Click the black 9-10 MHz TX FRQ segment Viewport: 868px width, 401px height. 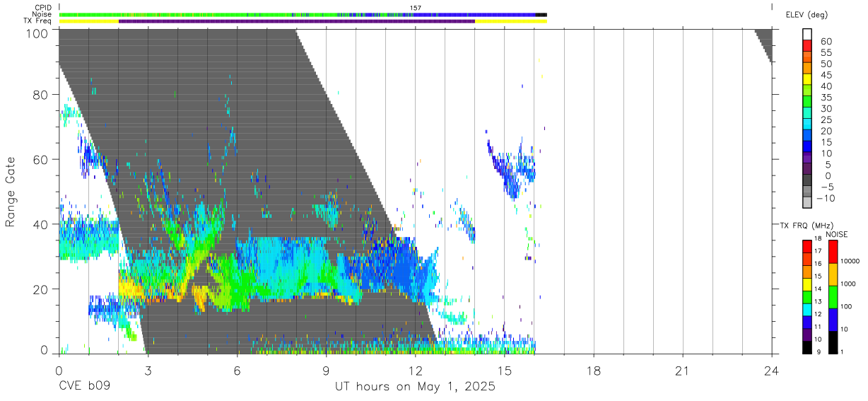click(x=807, y=347)
